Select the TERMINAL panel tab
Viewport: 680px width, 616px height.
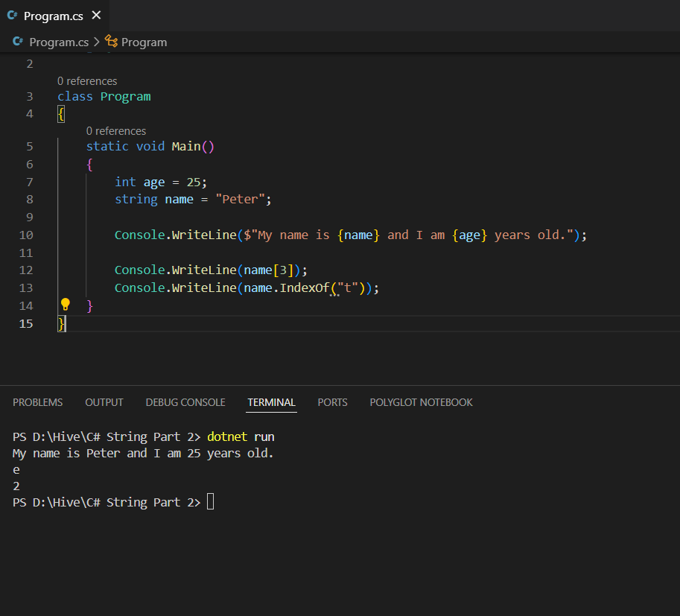(272, 402)
